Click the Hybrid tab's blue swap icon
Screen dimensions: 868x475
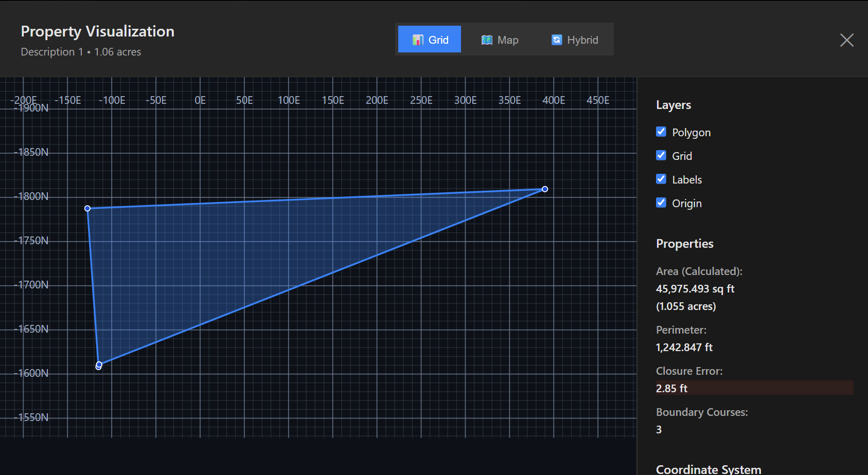pyautogui.click(x=556, y=40)
